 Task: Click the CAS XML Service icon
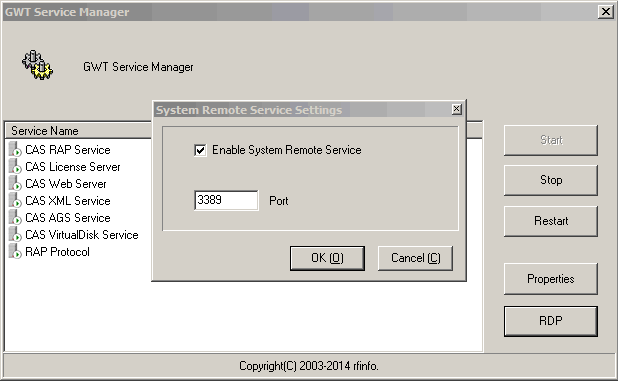pyautogui.click(x=15, y=200)
